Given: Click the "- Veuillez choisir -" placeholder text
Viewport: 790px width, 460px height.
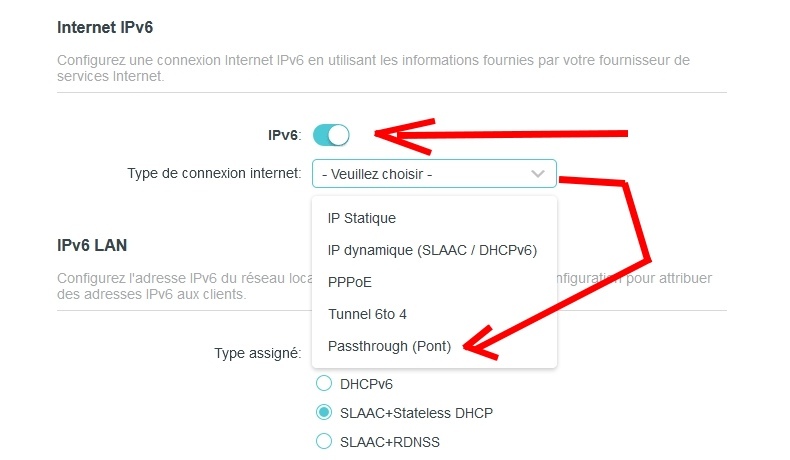Looking at the screenshot, I should (376, 174).
